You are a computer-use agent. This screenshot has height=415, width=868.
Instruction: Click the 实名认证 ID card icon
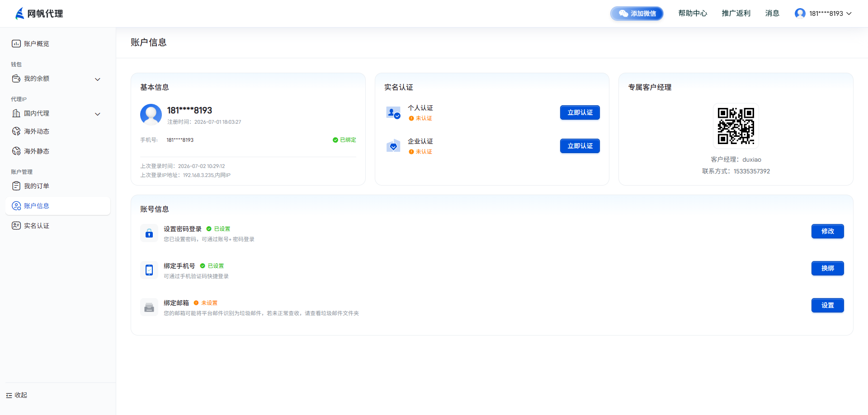[x=16, y=226]
